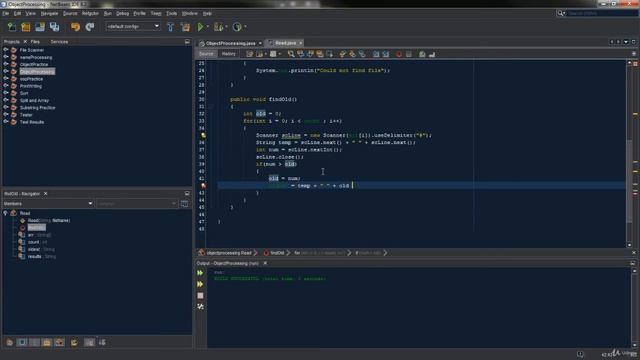Click the Undo toolbar icon
The height and width of the screenshot is (360, 640).
76,27
